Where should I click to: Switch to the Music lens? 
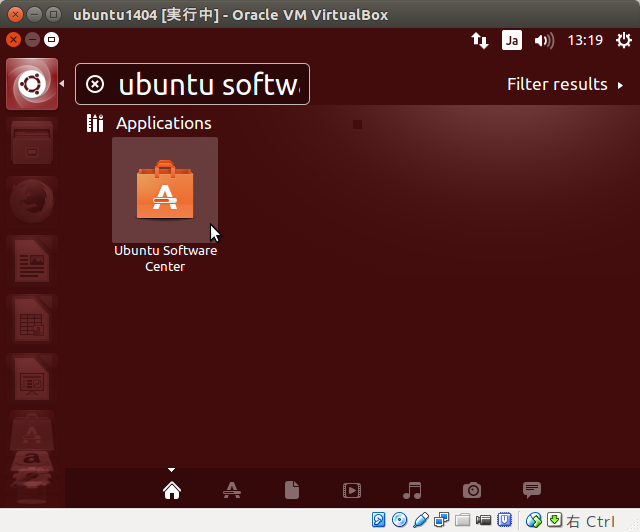pyautogui.click(x=412, y=490)
